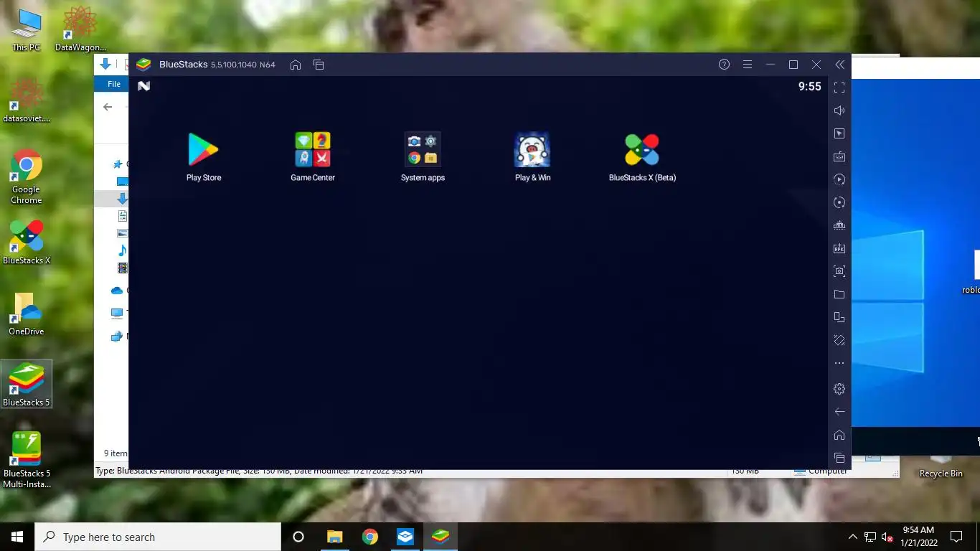The height and width of the screenshot is (551, 980).
Task: Select the Music note item in Explorer pane
Action: tap(122, 250)
